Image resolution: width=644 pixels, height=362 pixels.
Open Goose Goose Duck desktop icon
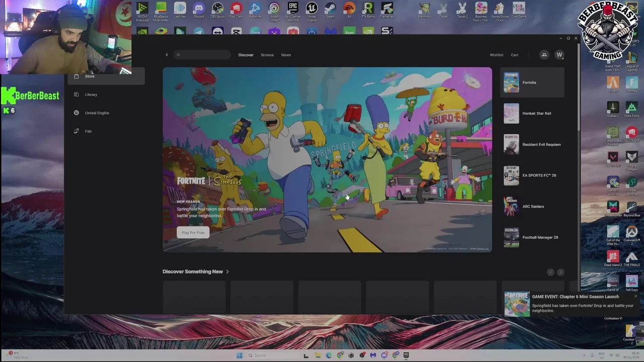[500, 11]
